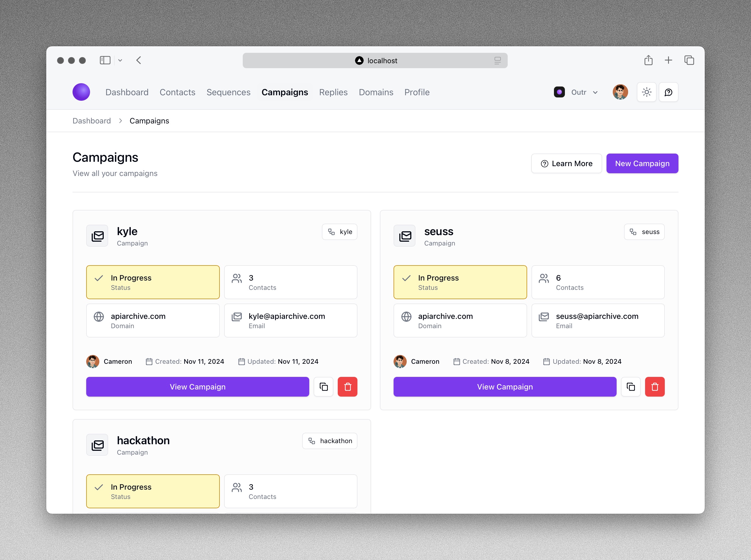Click the Created calendar icon in seuss card

pos(457,362)
